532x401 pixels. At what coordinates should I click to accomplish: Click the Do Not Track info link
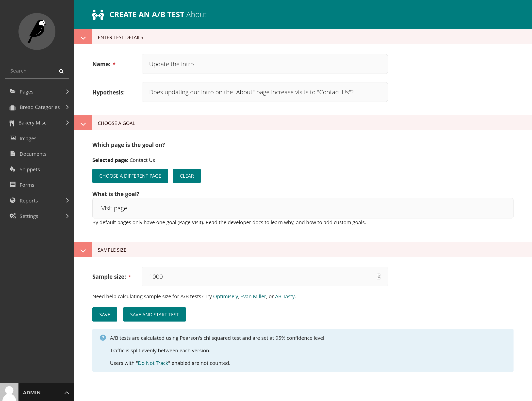[x=153, y=363]
